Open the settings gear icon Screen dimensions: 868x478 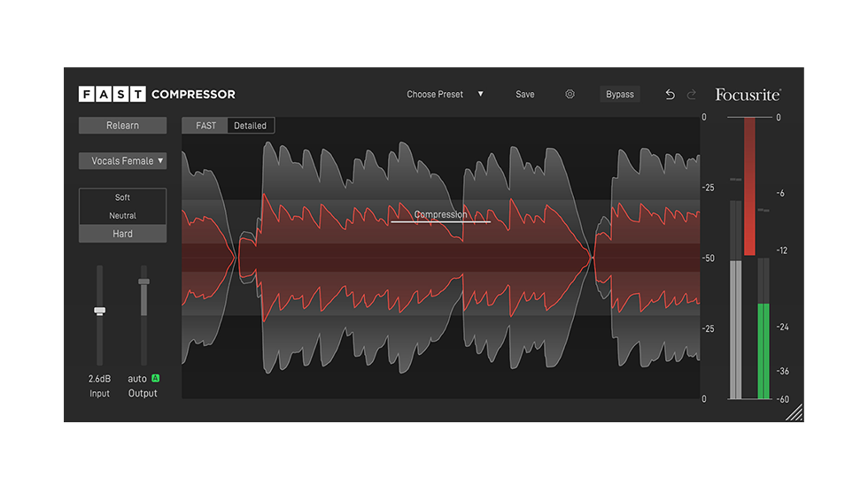(570, 94)
